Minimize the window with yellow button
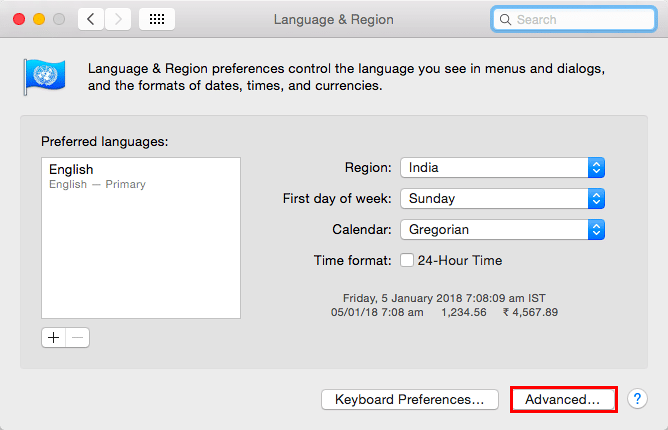 39,19
